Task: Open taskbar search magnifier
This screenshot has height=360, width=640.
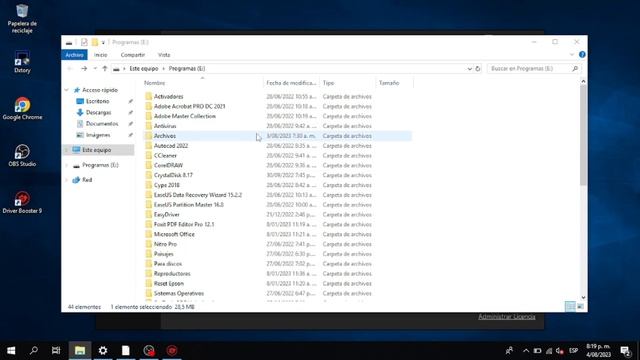Action: point(34,350)
